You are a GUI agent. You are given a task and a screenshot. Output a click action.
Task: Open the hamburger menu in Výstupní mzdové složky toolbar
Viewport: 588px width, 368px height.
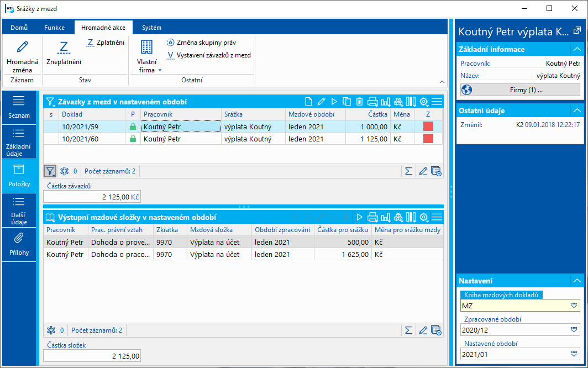(437, 217)
